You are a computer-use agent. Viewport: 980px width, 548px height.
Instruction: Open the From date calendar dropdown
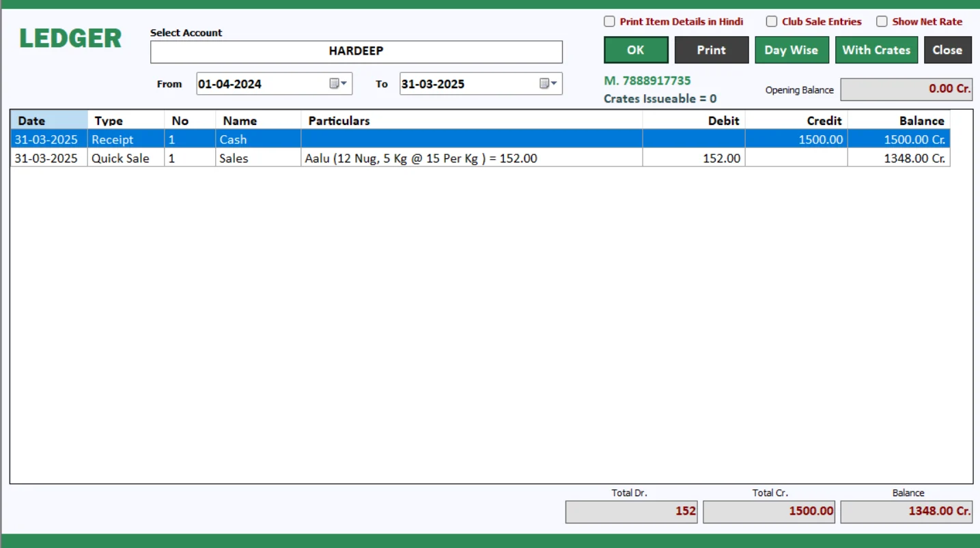pyautogui.click(x=339, y=83)
